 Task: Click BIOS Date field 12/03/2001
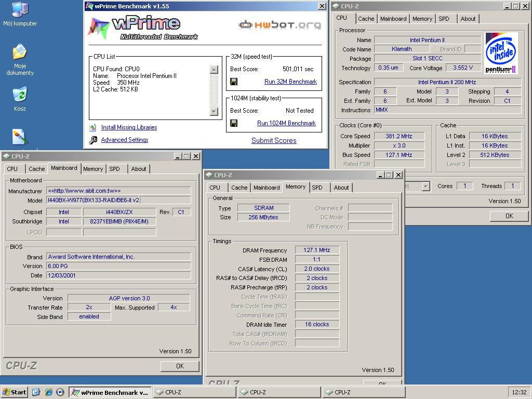tap(118, 275)
